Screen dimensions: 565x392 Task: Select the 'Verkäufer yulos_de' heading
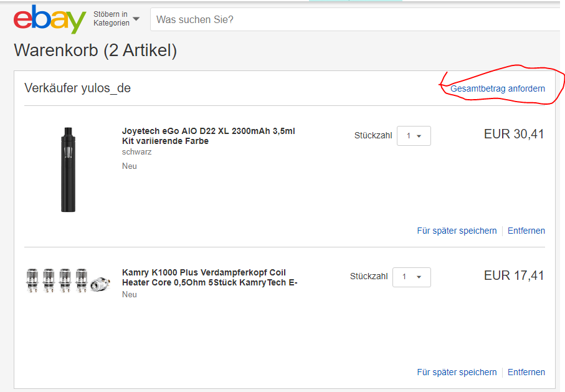(x=77, y=88)
